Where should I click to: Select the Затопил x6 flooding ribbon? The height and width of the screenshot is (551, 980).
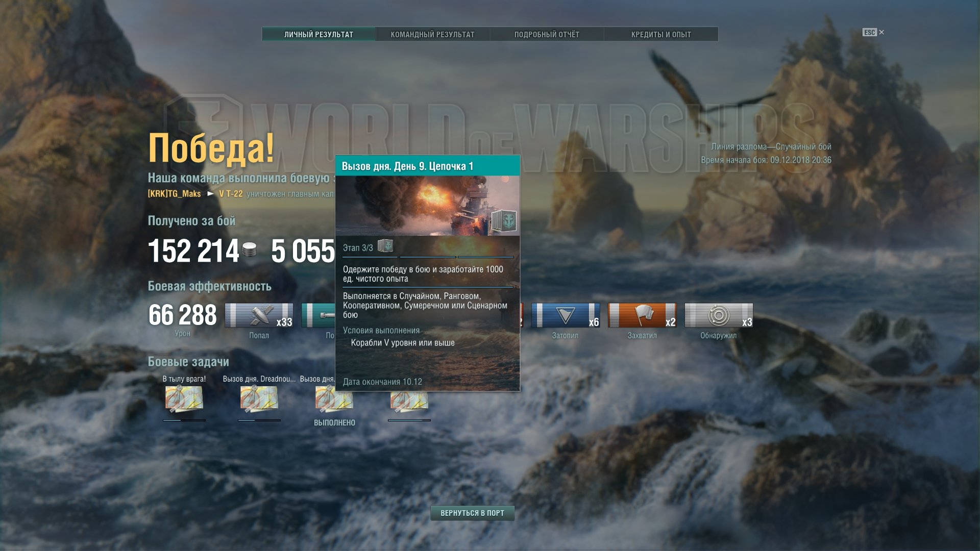coord(566,315)
